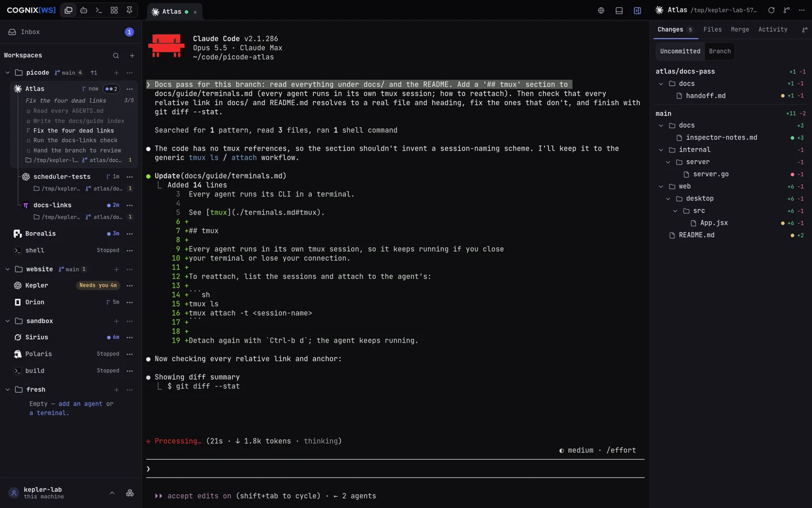The height and width of the screenshot is (508, 812).
Task: Open the settings icon beside kepler-lab
Action: tap(130, 493)
